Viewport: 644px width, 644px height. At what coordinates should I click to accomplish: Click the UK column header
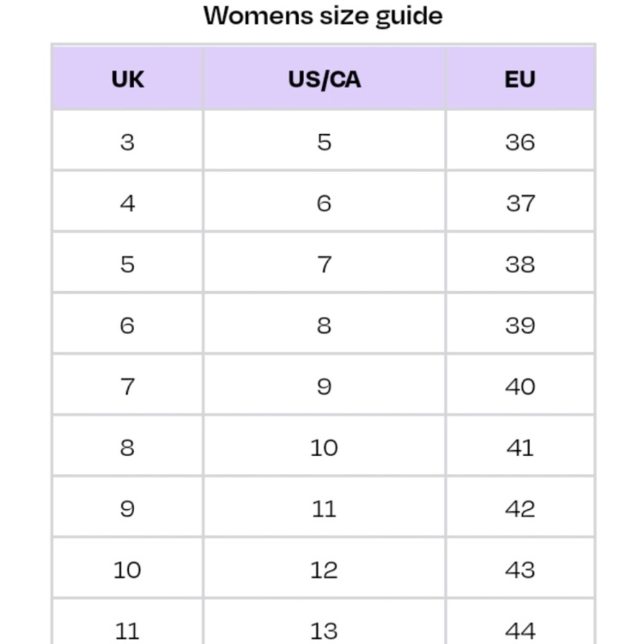pos(128,79)
